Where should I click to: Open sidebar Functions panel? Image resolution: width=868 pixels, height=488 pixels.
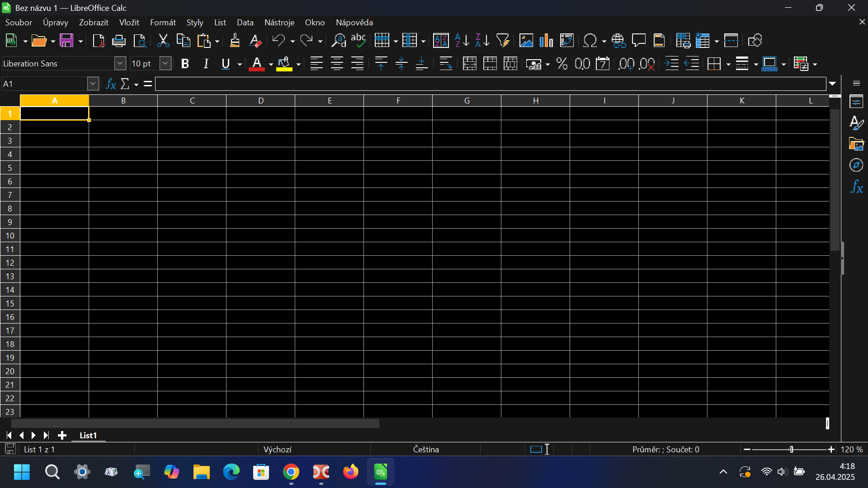[857, 187]
